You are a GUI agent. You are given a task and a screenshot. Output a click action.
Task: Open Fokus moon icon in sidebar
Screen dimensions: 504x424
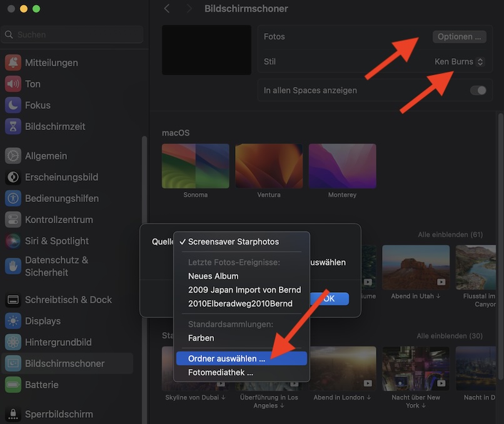13,105
